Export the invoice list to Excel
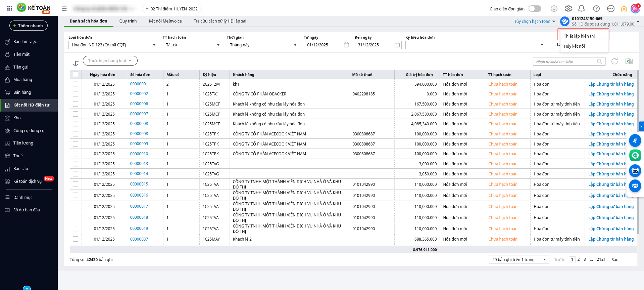Image resolution: width=644 pixels, height=290 pixels. 629,61
